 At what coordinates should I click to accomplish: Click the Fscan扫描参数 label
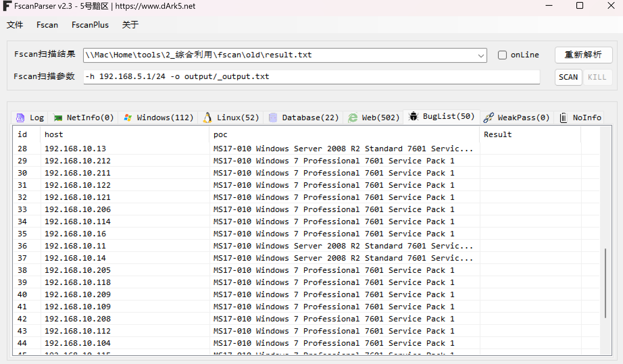click(44, 76)
